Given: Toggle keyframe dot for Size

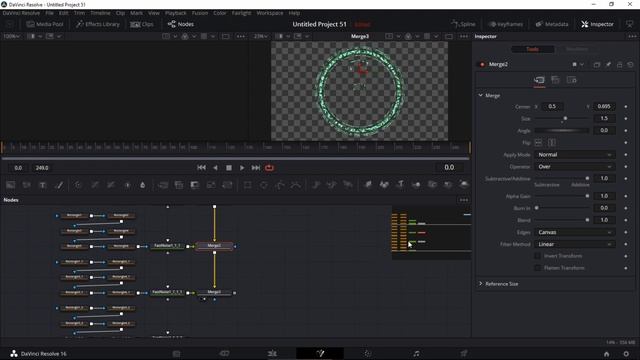Looking at the screenshot, I should 626,118.
